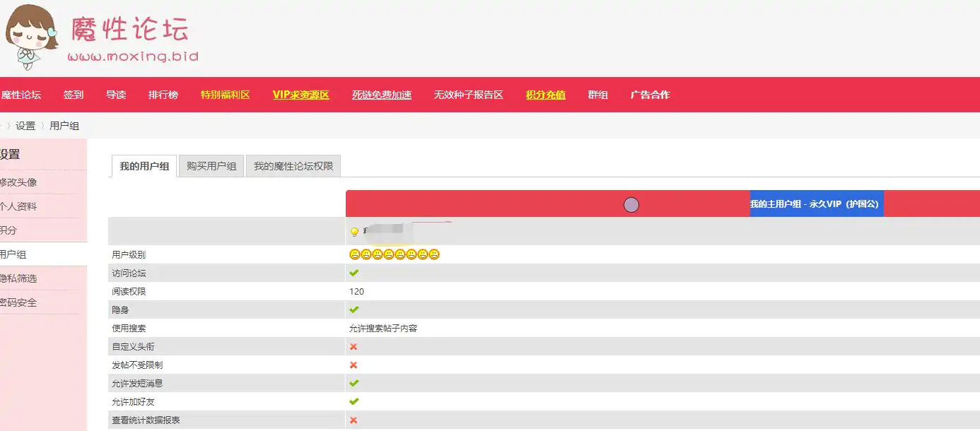Open 魔性论坛 in the navigation bar
The height and width of the screenshot is (431, 980).
tap(21, 95)
